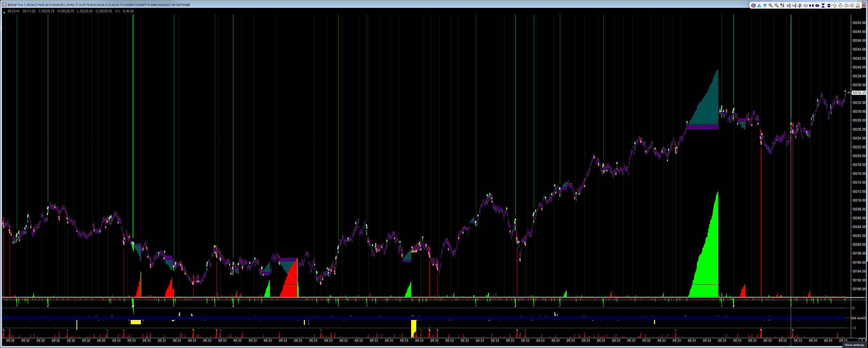This screenshot has width=868, height=348.
Task: Click the 30240.00 price axis label
Action: [859, 67]
